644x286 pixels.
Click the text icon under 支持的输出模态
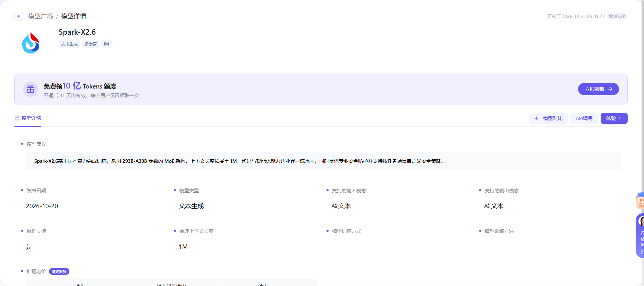coord(487,206)
